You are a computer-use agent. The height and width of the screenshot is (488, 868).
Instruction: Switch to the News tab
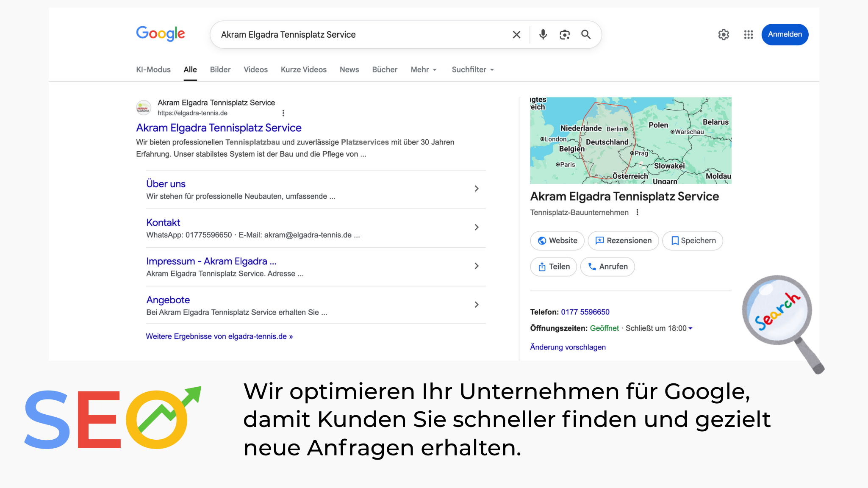pyautogui.click(x=349, y=69)
